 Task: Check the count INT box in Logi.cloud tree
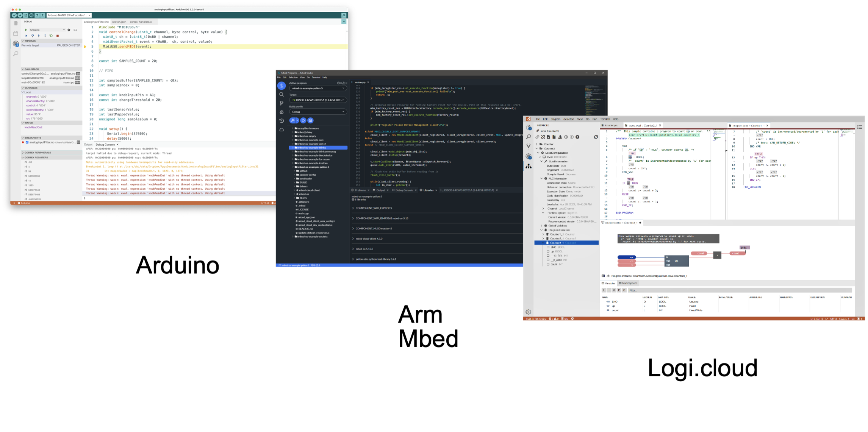click(x=548, y=264)
